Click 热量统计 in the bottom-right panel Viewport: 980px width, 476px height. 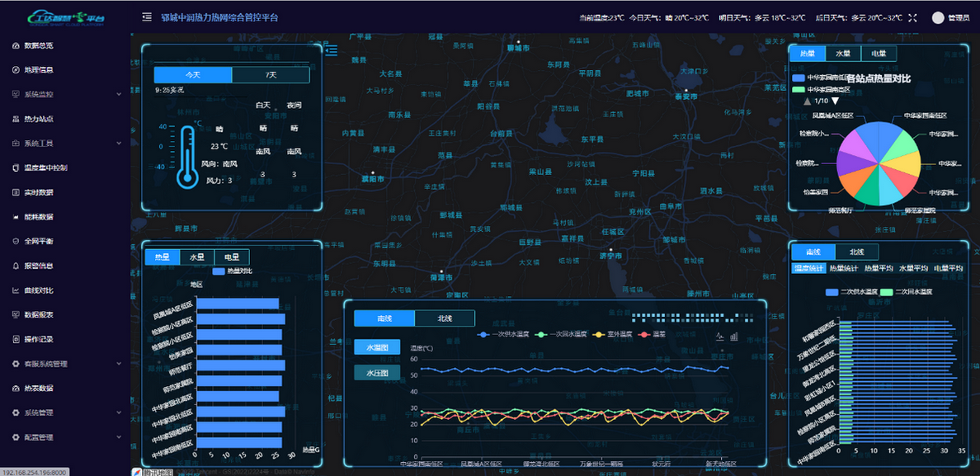click(x=843, y=268)
